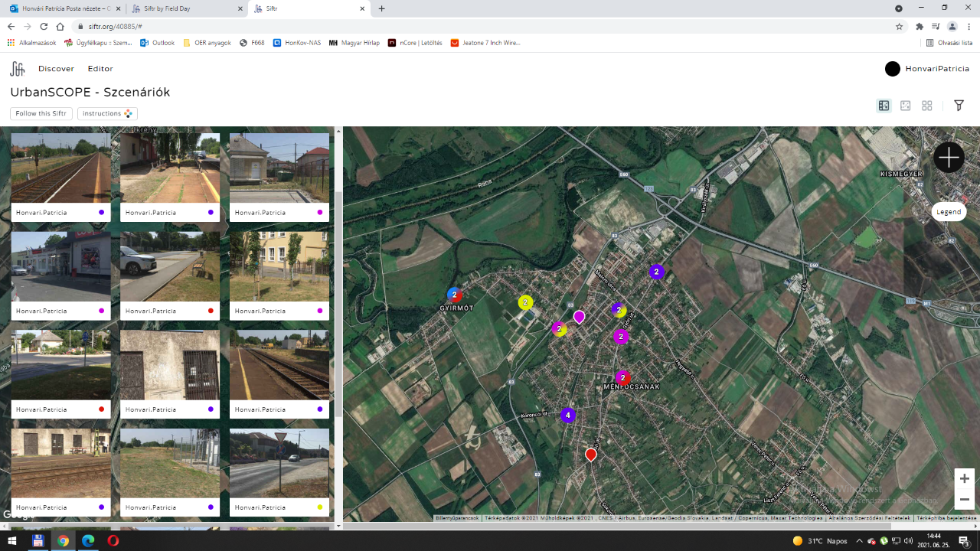The image size is (980, 551).
Task: Open HonKov-NAS bookmark
Action: click(297, 43)
